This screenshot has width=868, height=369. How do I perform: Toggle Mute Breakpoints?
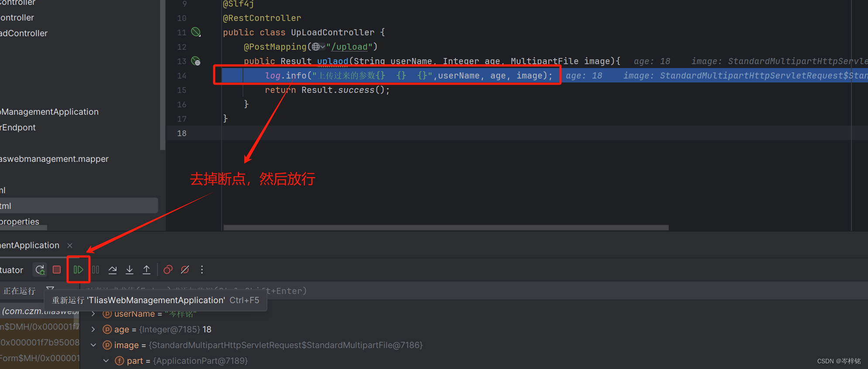185,270
